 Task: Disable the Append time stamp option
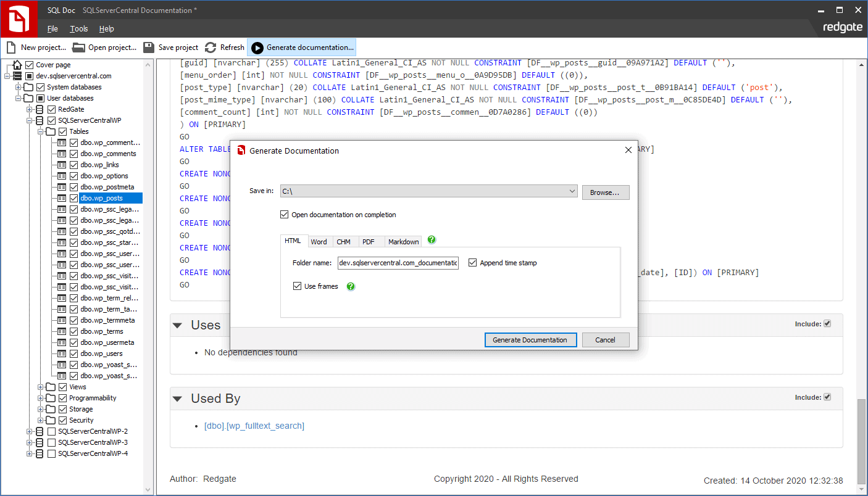473,262
